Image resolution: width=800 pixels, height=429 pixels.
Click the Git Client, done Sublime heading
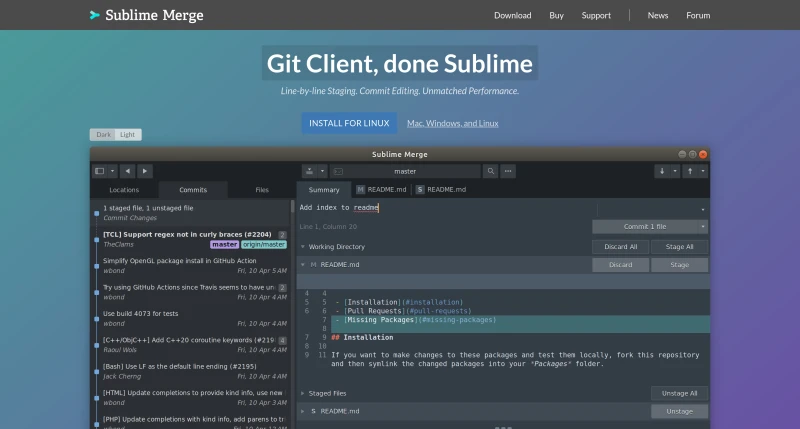pos(399,63)
